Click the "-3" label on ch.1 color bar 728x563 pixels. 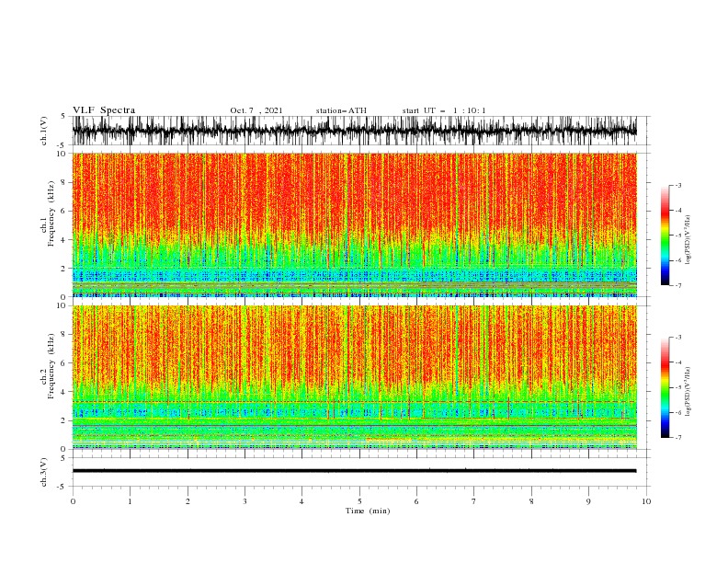(677, 185)
